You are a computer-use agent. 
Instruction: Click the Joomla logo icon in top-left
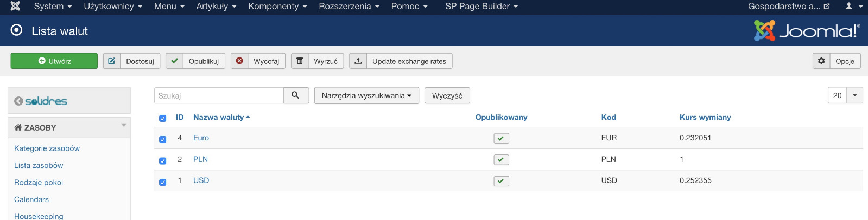(x=15, y=6)
